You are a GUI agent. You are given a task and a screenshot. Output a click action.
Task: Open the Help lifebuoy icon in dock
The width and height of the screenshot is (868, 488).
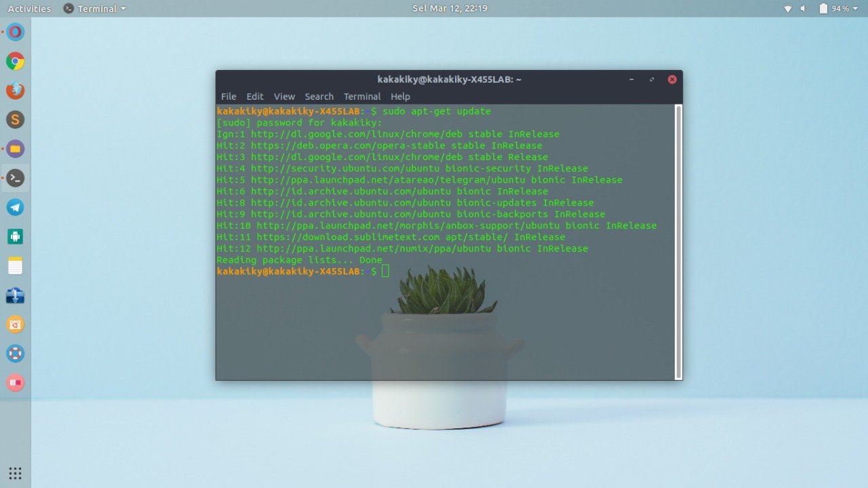pos(16,354)
